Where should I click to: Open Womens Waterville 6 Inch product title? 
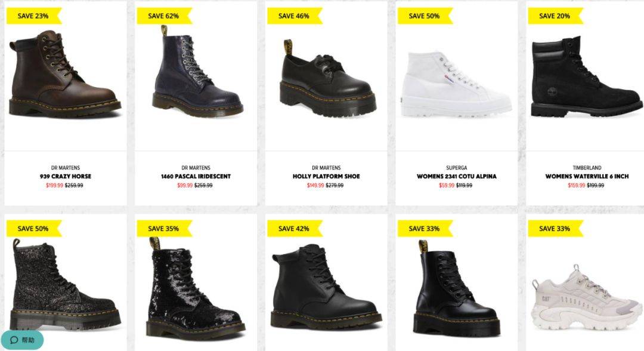coord(587,176)
